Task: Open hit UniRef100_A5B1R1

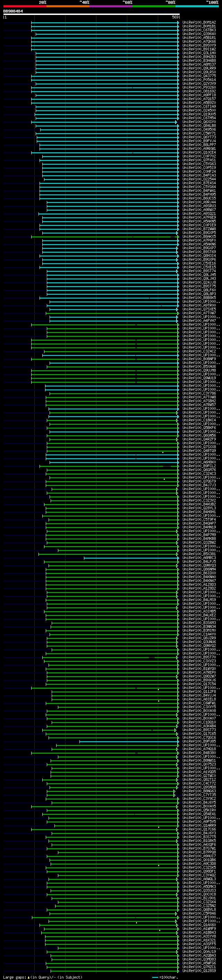Action: [x=199, y=38]
